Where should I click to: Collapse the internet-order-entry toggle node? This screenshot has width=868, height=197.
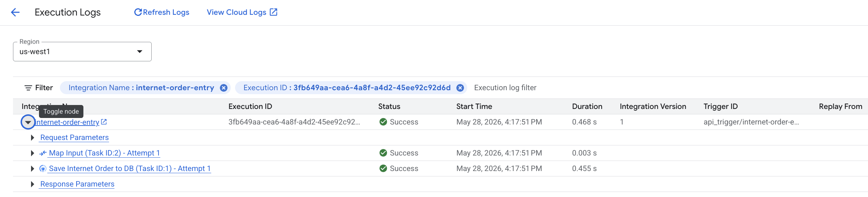[28, 122]
